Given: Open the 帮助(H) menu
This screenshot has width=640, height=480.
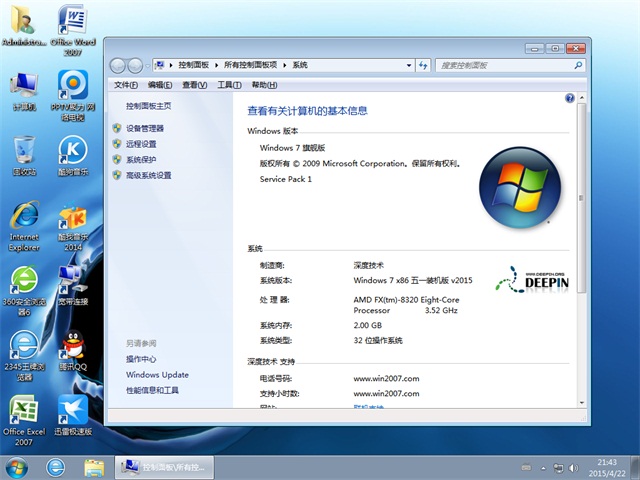Looking at the screenshot, I should click(x=264, y=85).
